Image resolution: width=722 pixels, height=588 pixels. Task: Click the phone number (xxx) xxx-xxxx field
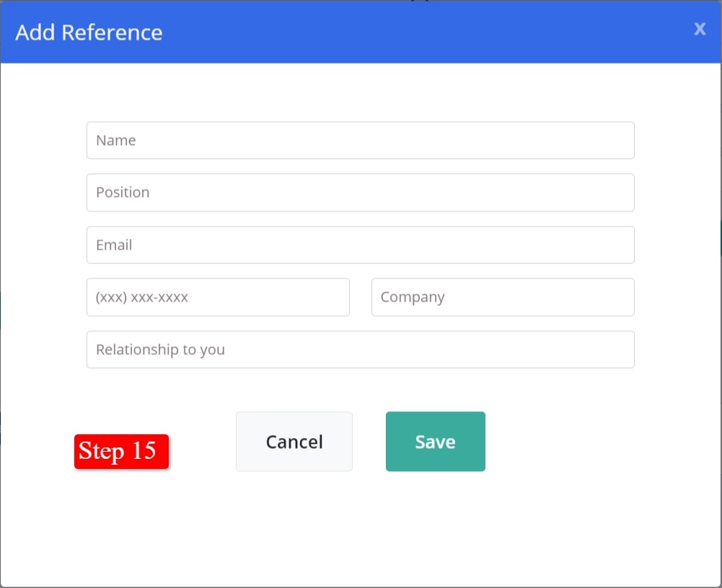pyautogui.click(x=218, y=297)
